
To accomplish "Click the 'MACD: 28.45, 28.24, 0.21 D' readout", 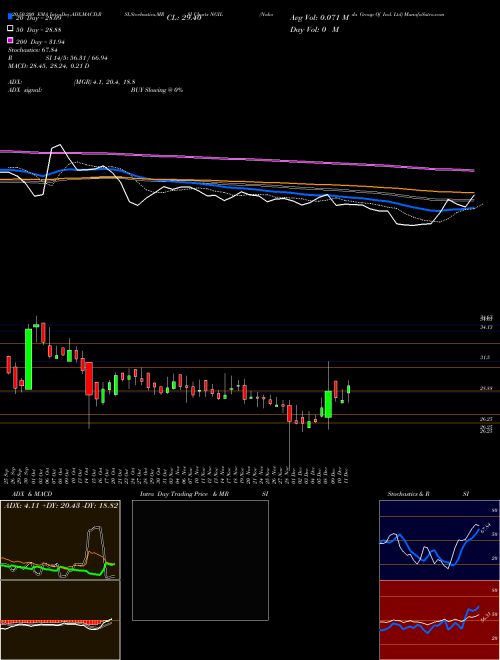I will pos(48,66).
